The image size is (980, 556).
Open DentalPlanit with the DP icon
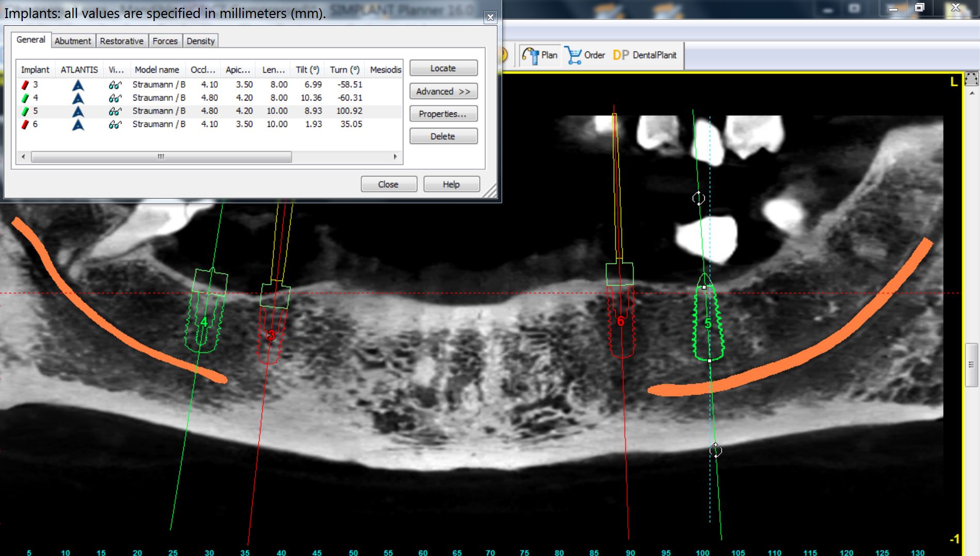621,54
